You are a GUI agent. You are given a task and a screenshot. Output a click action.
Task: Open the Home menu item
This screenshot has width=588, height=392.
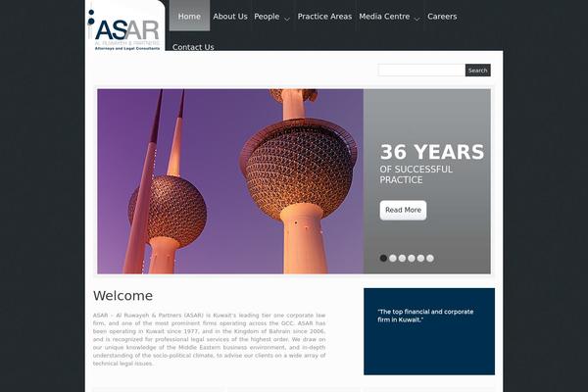click(189, 16)
